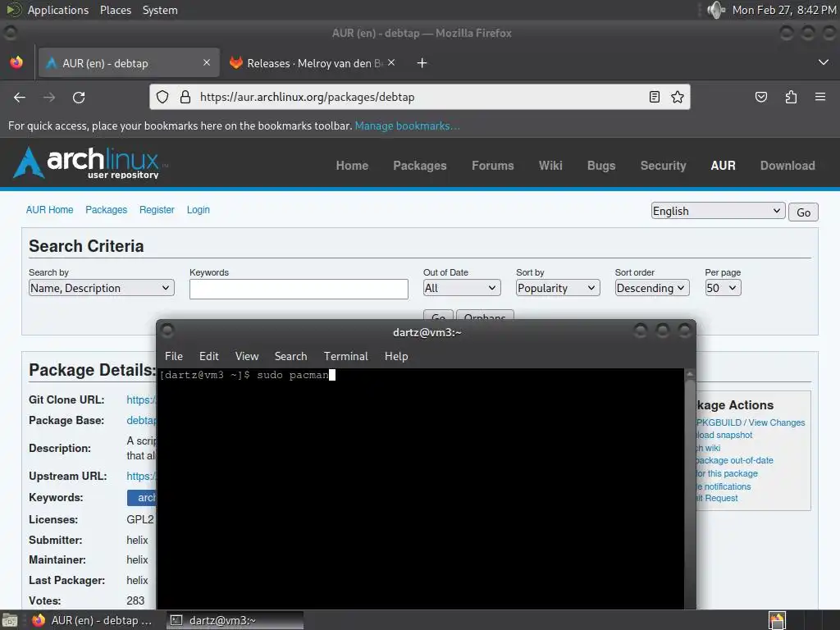The width and height of the screenshot is (840, 630).
Task: Click the Package Base debtap link
Action: [141, 421]
